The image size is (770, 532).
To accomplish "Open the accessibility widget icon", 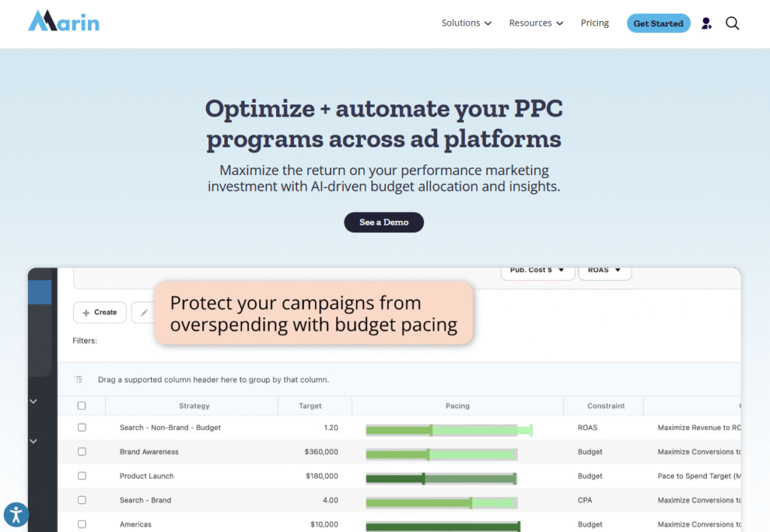I will coord(16,515).
